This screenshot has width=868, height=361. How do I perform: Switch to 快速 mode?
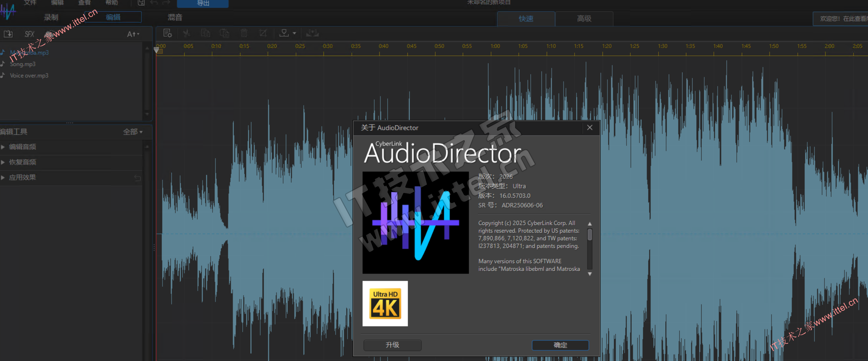coord(526,19)
